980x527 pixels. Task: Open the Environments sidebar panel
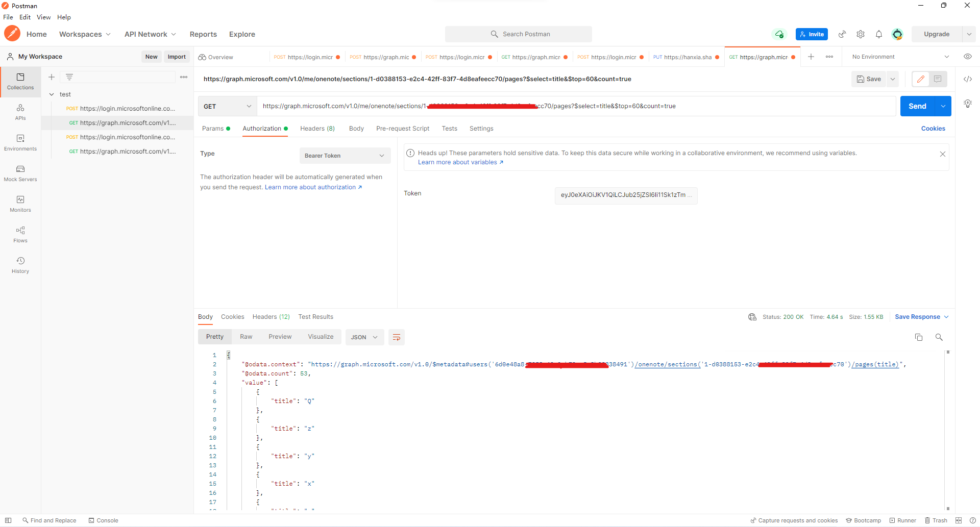coord(20,143)
